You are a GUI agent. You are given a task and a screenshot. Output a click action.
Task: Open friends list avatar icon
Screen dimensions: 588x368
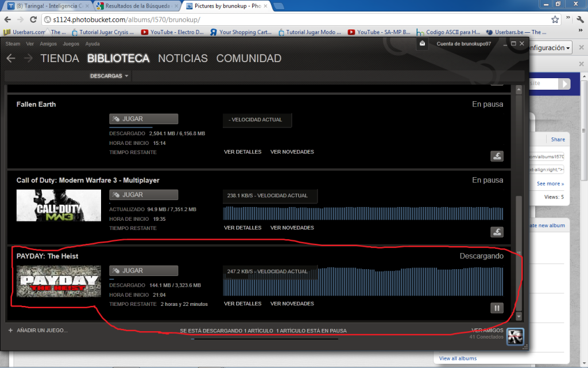[x=515, y=336]
